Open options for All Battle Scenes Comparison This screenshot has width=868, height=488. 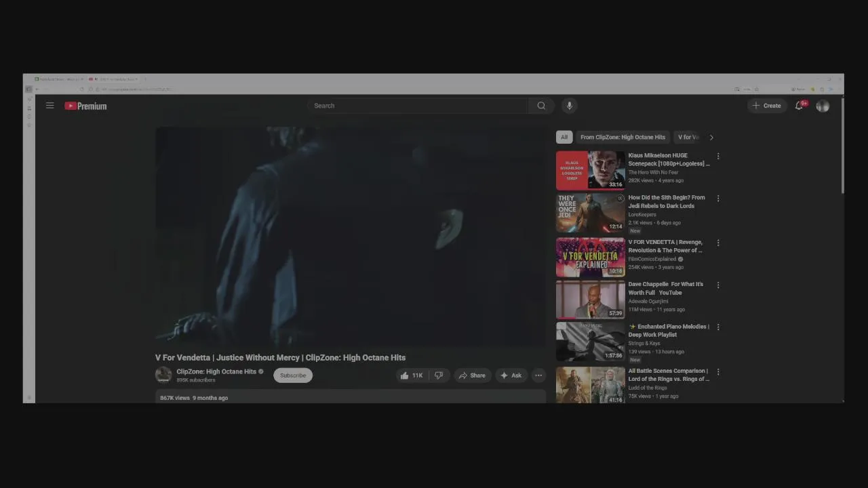[718, 372]
